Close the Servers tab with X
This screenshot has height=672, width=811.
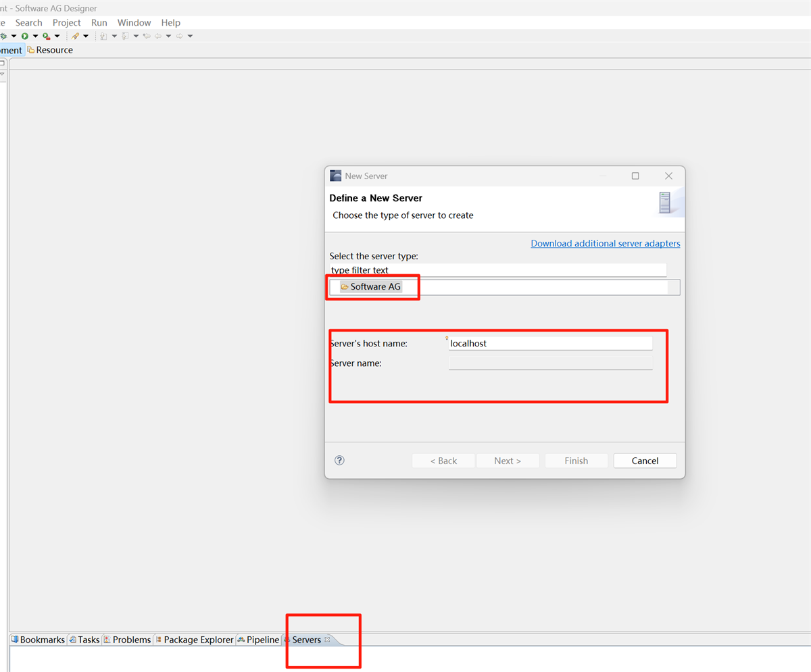pos(327,640)
